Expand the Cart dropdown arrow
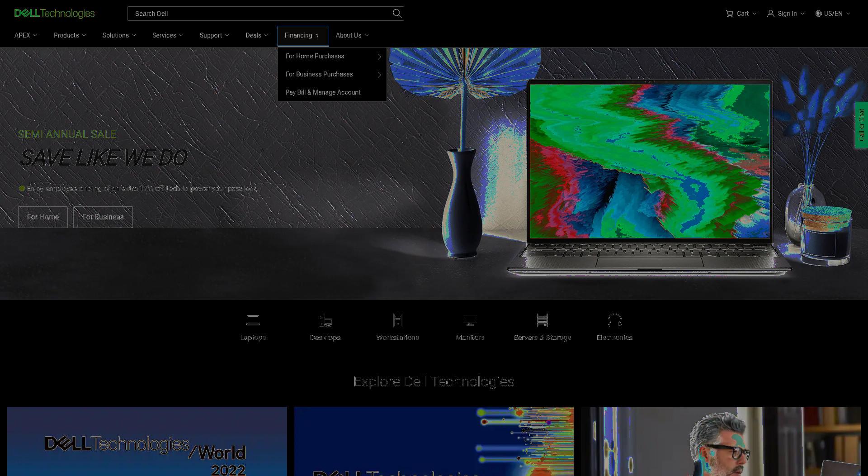 click(754, 14)
